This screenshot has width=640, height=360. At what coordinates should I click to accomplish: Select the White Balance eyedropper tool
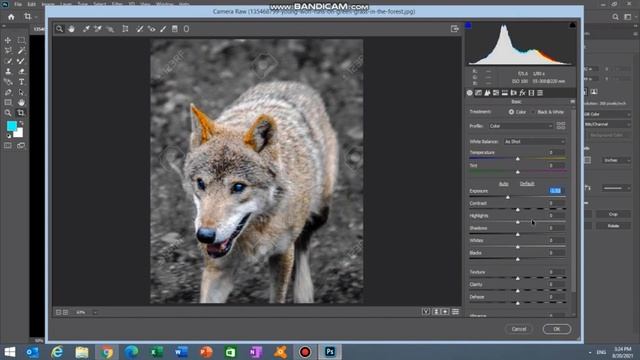pos(86,29)
